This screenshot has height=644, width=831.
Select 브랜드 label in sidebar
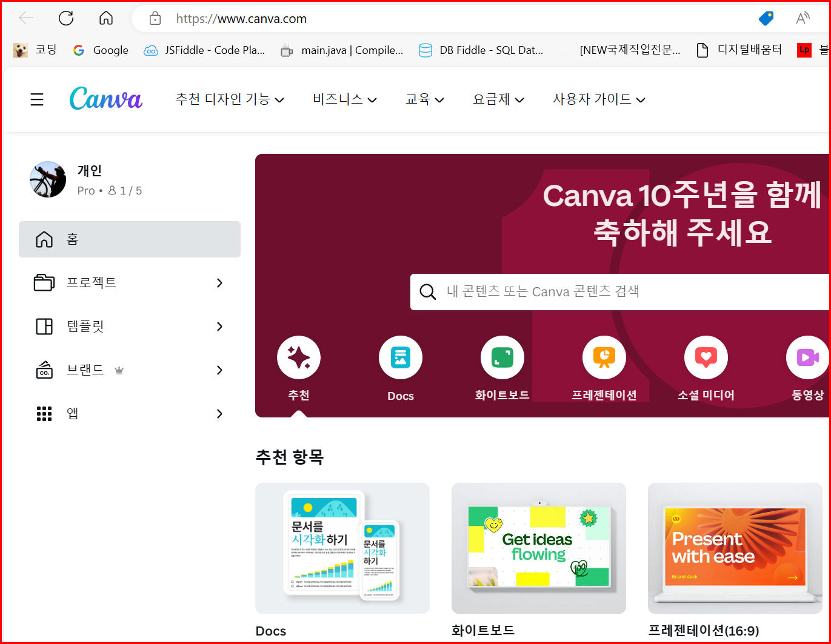[x=85, y=370]
